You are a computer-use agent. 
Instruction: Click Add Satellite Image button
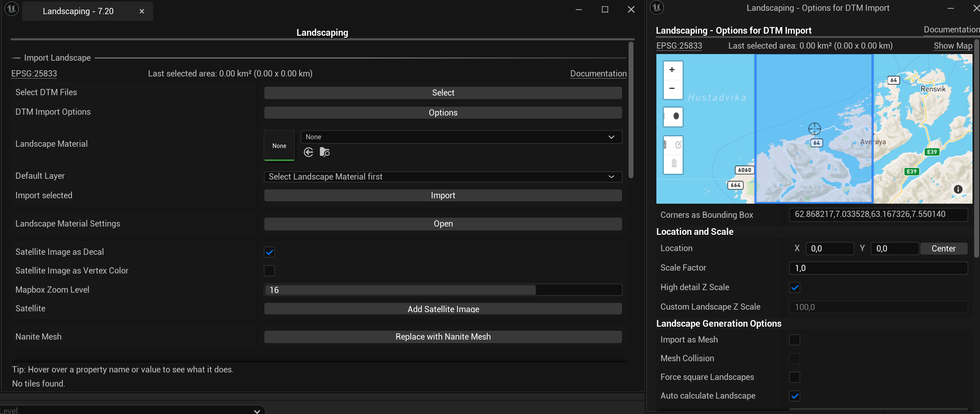click(x=443, y=309)
